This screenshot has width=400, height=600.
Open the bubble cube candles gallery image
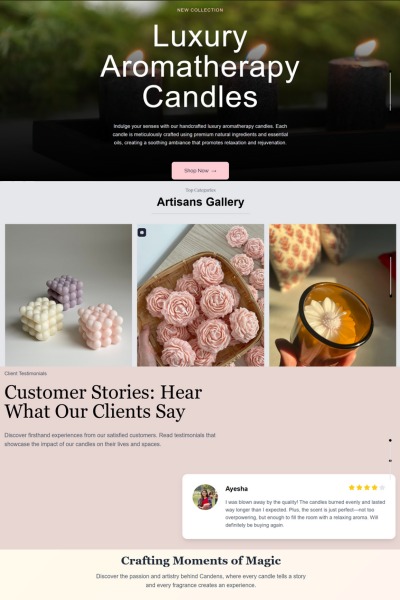click(69, 295)
